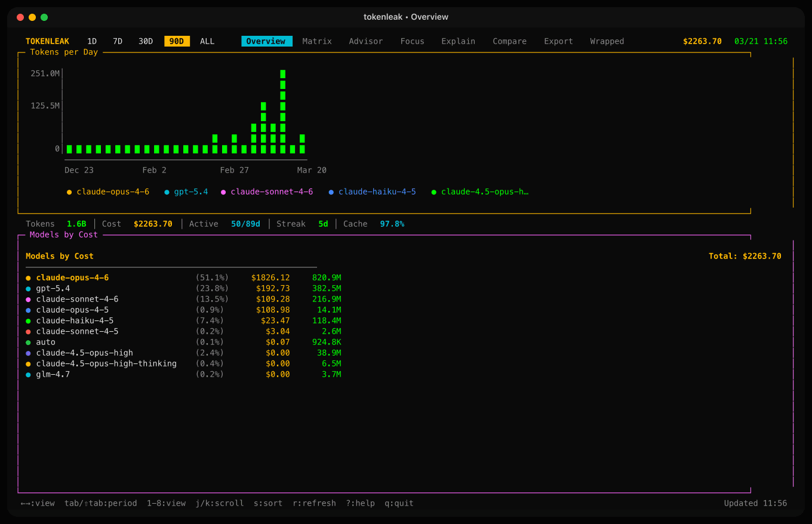Click the $1826.12 cost value
Viewport: 812px width, 524px height.
(x=270, y=278)
